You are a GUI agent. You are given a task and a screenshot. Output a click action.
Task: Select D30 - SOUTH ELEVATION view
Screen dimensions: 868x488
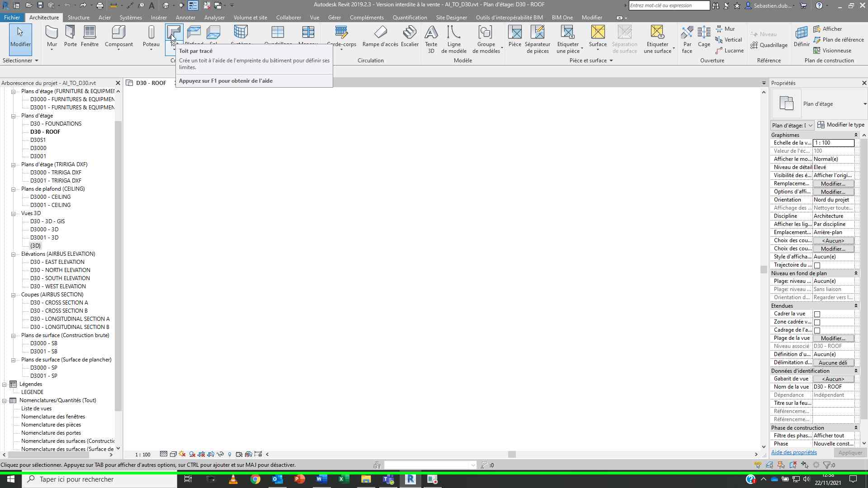[x=60, y=278]
